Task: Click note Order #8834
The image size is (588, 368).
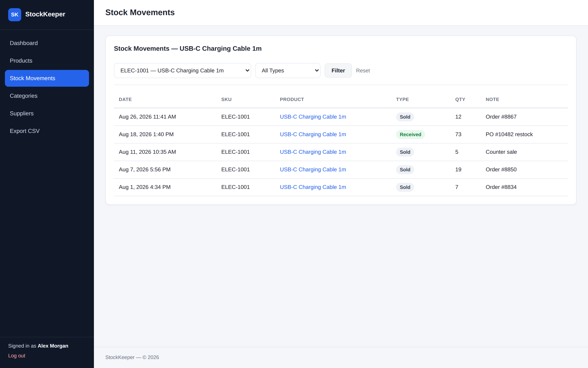Action: pyautogui.click(x=501, y=187)
